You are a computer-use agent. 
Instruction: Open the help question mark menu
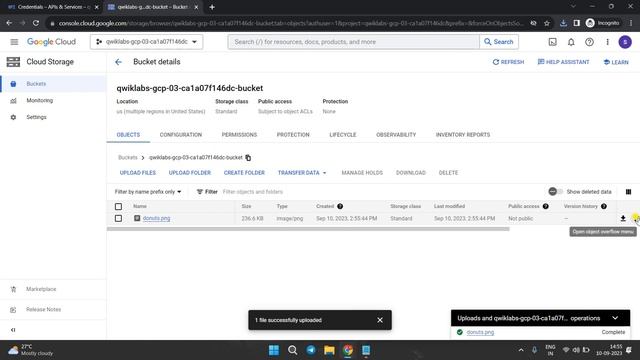pyautogui.click(x=589, y=42)
